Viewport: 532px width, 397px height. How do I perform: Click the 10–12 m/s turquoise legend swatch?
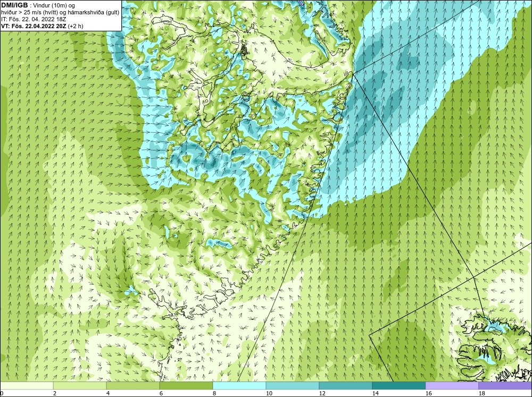click(293, 385)
